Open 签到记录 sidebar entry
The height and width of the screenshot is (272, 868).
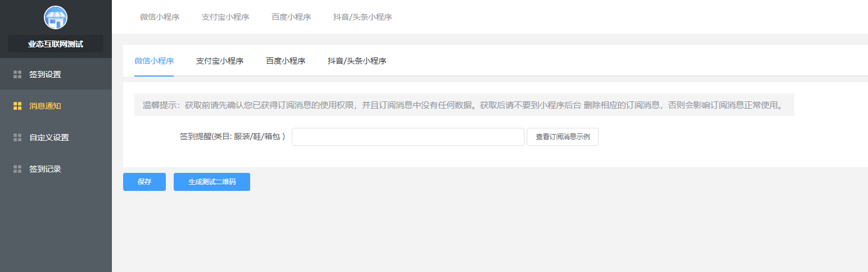[56, 169]
